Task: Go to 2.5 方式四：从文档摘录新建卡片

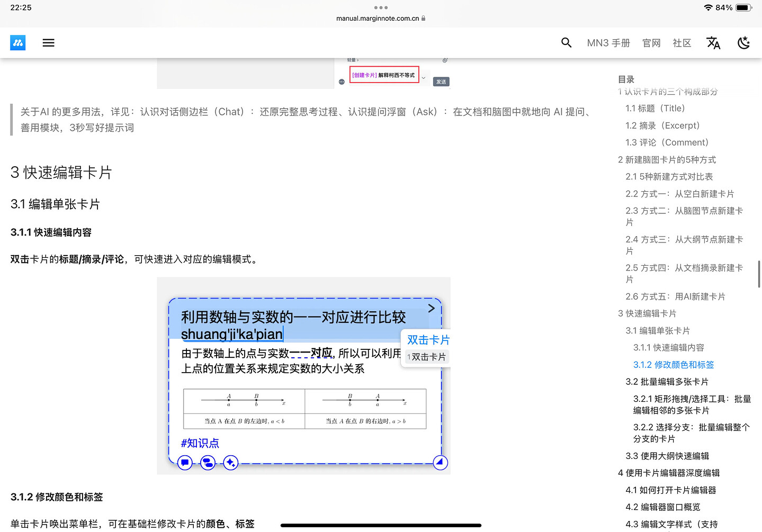Action: pyautogui.click(x=684, y=274)
